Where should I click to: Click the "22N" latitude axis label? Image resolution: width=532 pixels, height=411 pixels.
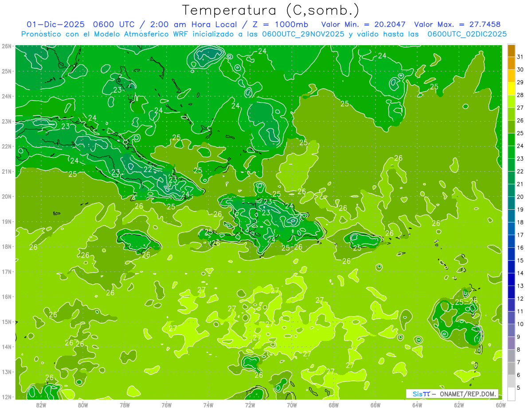[x=7, y=146]
